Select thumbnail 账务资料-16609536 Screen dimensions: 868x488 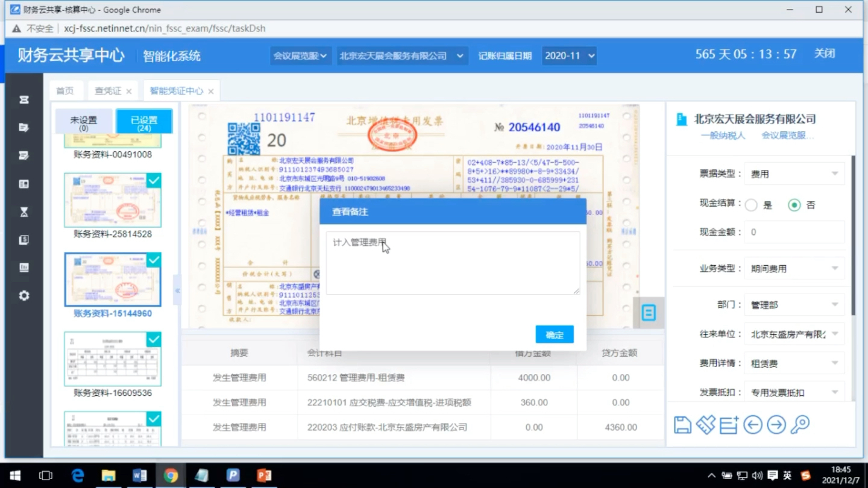pyautogui.click(x=113, y=359)
